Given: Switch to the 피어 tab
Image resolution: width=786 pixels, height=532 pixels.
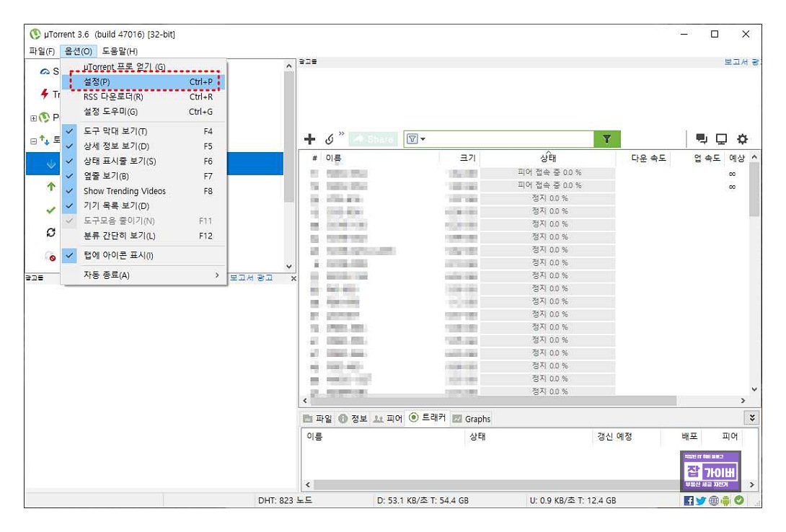Looking at the screenshot, I should click(388, 418).
